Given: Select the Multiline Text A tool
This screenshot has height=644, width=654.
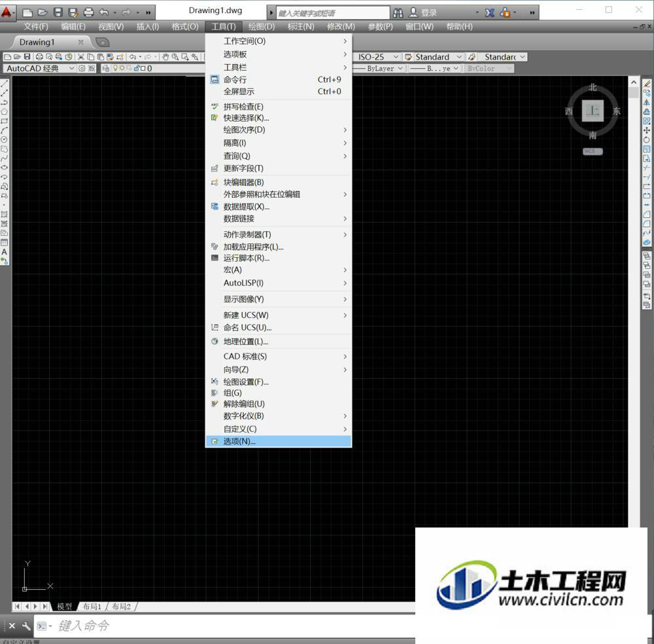Looking at the screenshot, I should coord(4,252).
